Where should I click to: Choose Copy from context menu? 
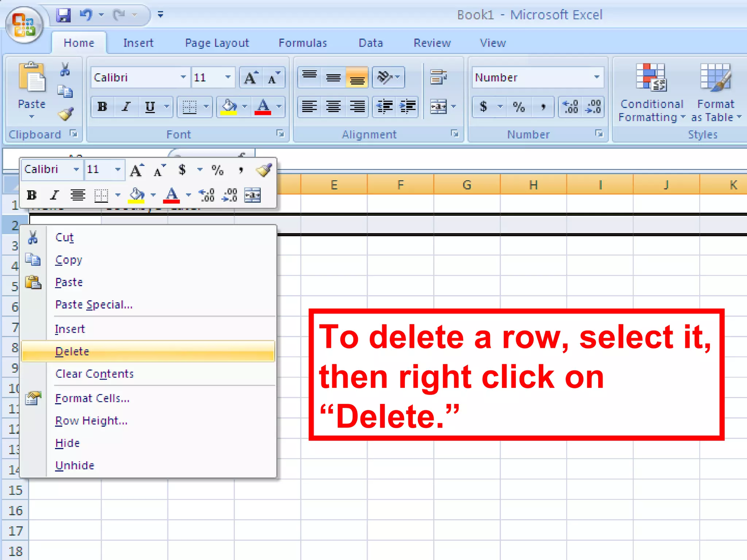(148, 260)
